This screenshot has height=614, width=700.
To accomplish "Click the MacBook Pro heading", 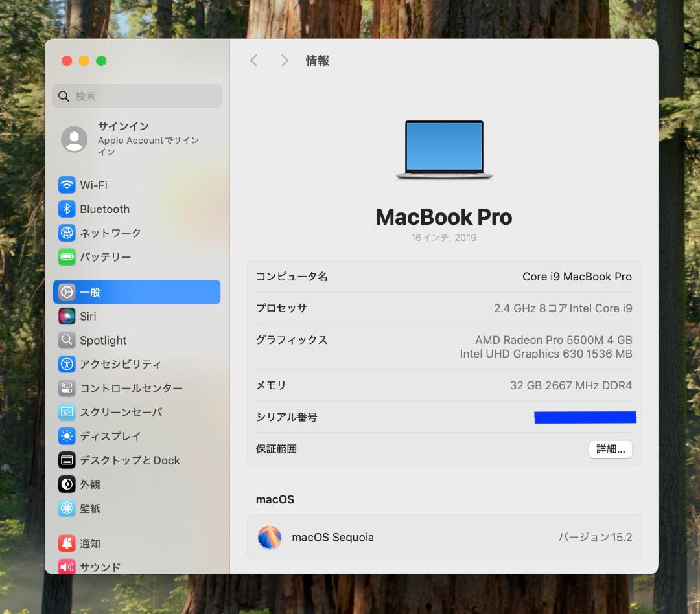I will coord(444,218).
